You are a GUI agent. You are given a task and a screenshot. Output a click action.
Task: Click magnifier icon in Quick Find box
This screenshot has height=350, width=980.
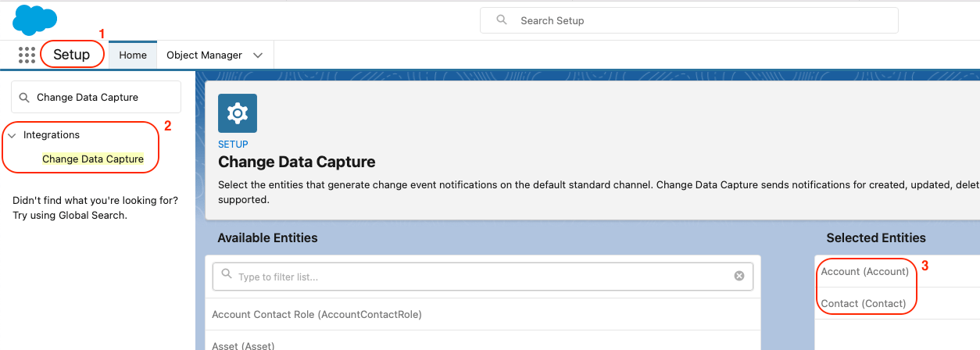[24, 98]
